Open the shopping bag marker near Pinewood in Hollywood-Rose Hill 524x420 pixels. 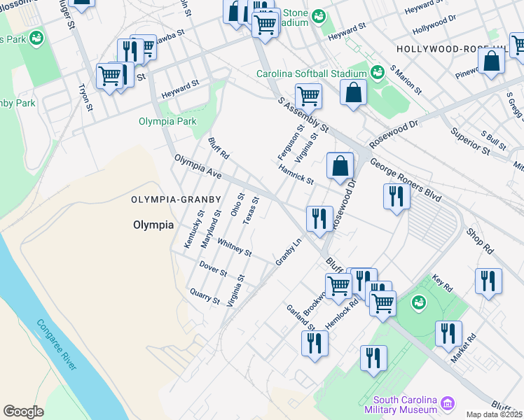(491, 62)
